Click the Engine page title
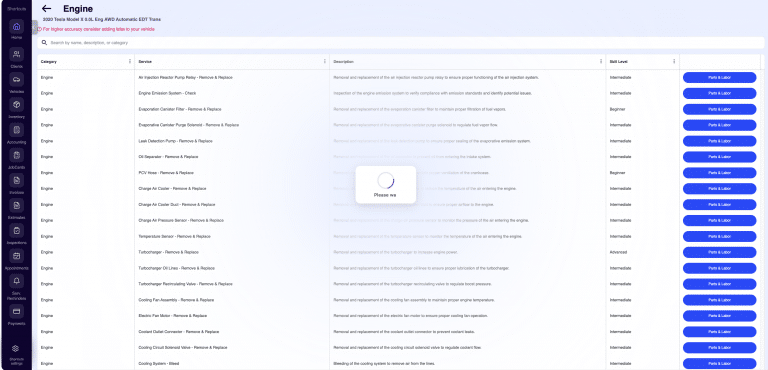The height and width of the screenshot is (370, 768). point(78,9)
